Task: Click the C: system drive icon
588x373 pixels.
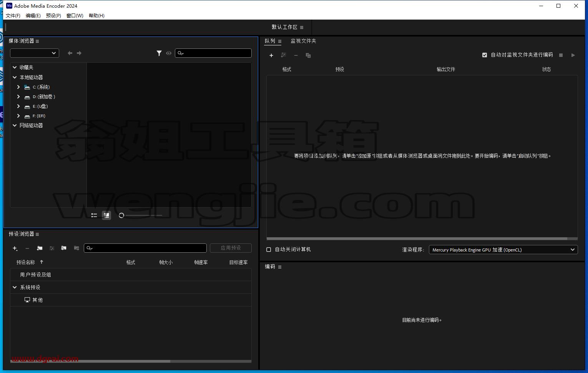Action: pos(27,87)
